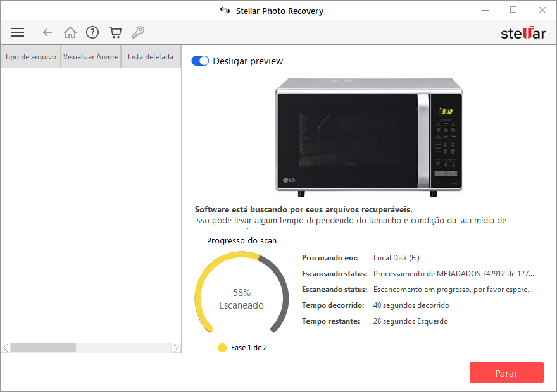Click Software está buscando heading text
Viewport: 557px width, 392px height.
pos(304,210)
